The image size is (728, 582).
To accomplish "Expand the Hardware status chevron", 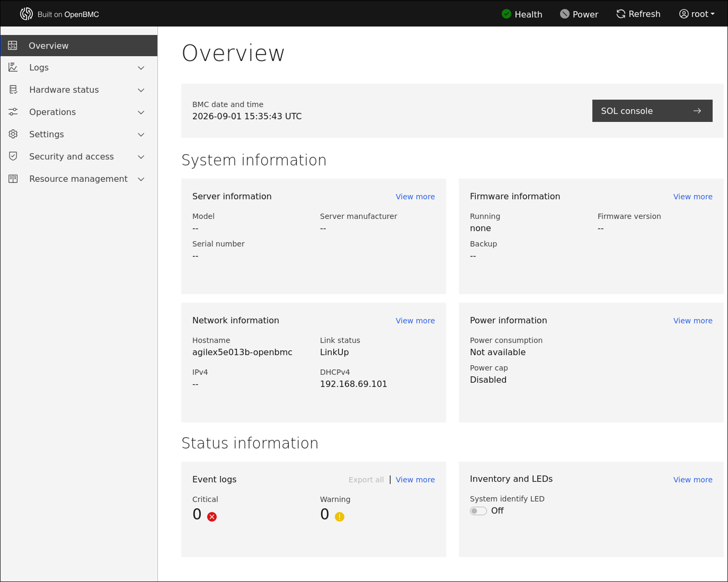I will pos(141,90).
